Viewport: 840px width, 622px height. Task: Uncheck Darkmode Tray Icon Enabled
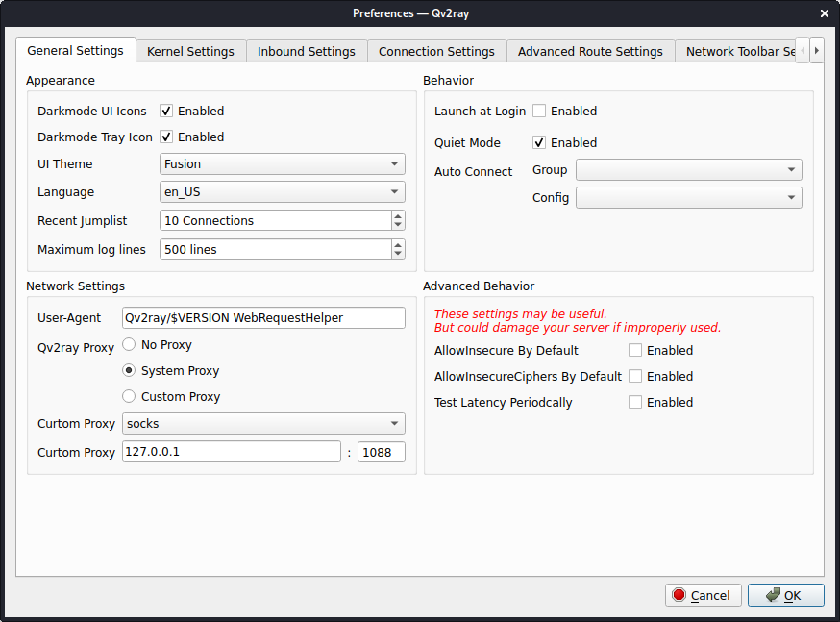point(166,137)
